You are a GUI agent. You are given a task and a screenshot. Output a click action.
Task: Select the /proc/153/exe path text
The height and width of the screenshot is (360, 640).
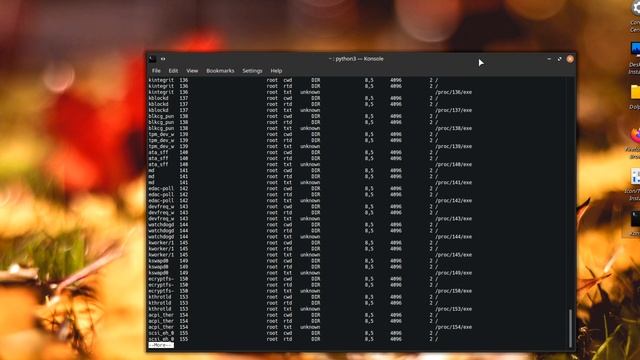pyautogui.click(x=453, y=309)
